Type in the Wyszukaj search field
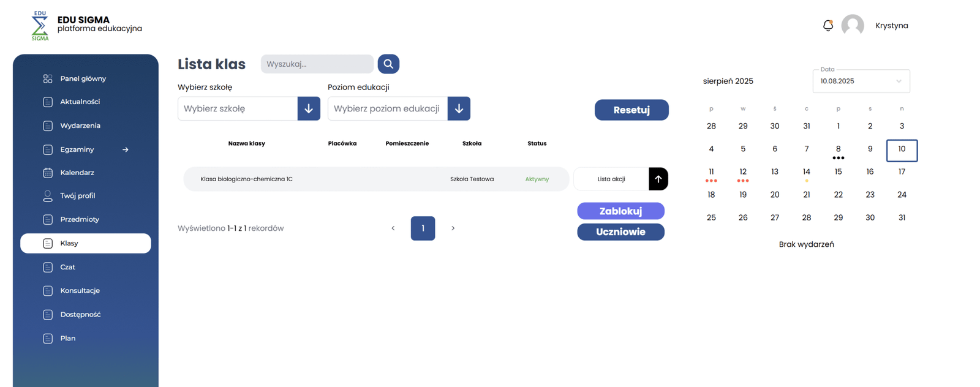The image size is (980, 387). point(317,64)
